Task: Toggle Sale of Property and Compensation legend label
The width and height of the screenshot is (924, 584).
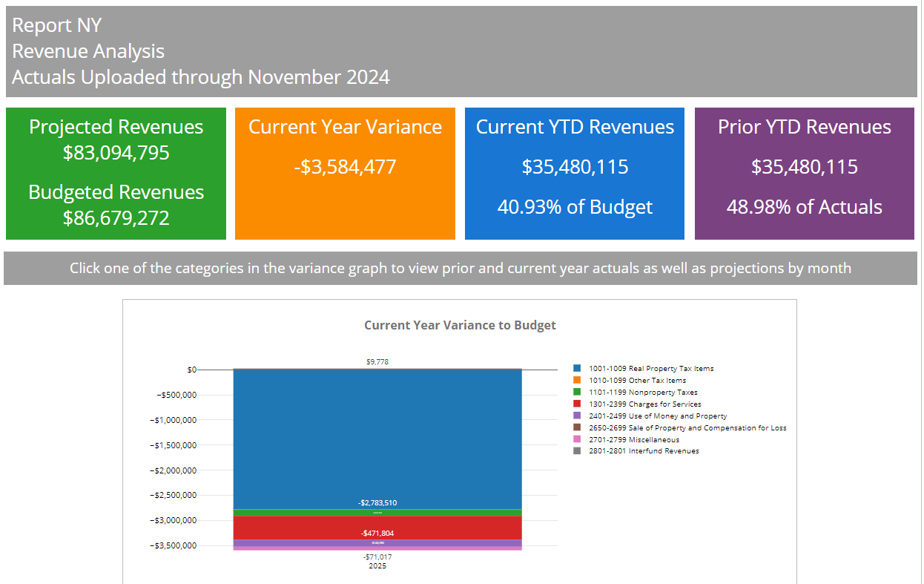Action: 687,427
